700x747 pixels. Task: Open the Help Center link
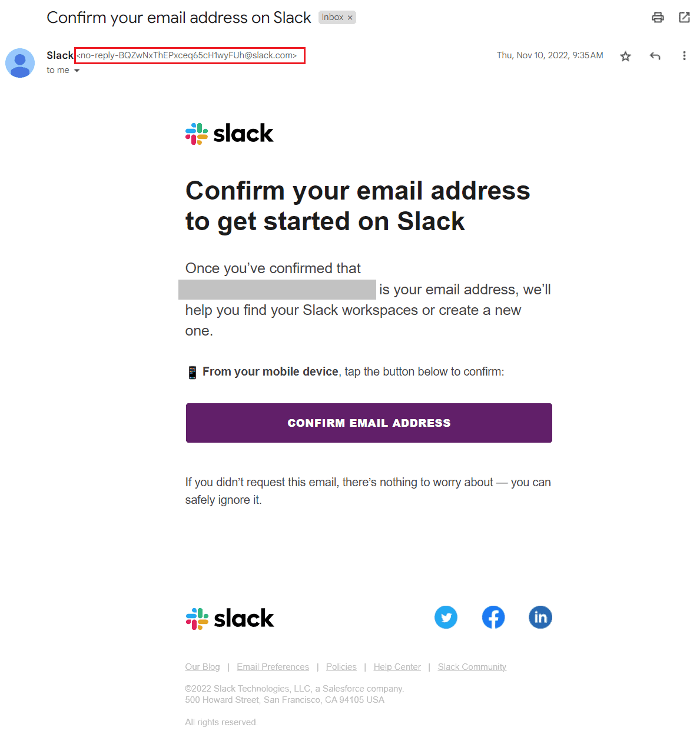coord(397,667)
